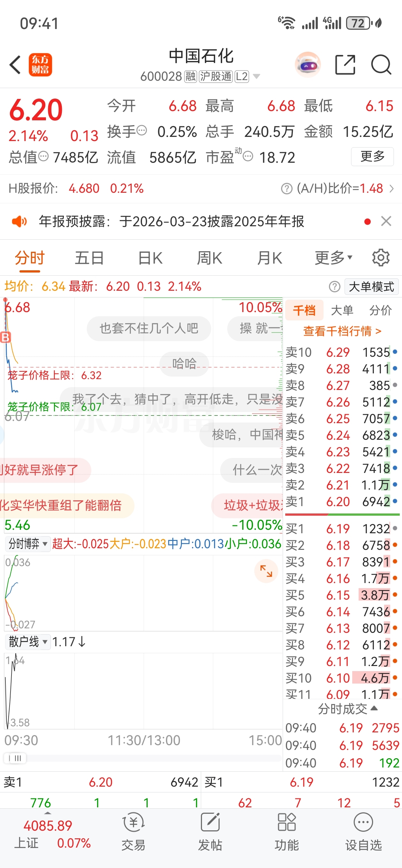Tap the A/H比价 help icon
Image resolution: width=402 pixels, height=868 pixels.
pyautogui.click(x=287, y=189)
